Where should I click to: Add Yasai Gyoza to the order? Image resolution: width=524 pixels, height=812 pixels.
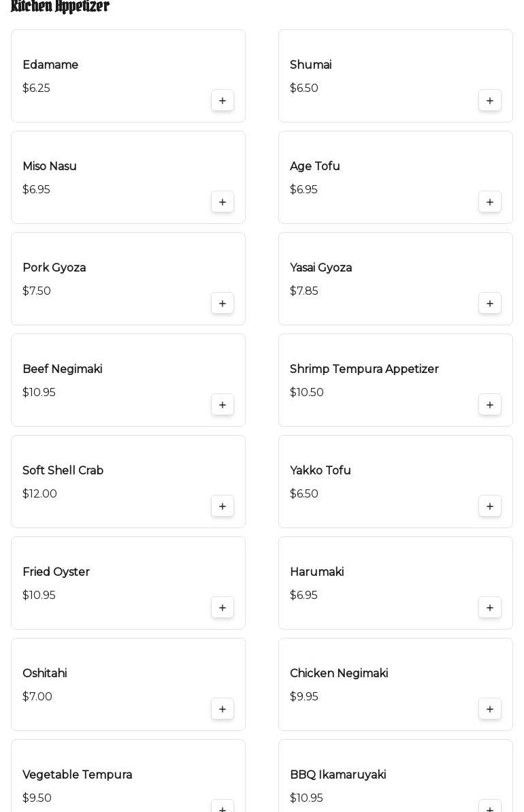tap(490, 304)
